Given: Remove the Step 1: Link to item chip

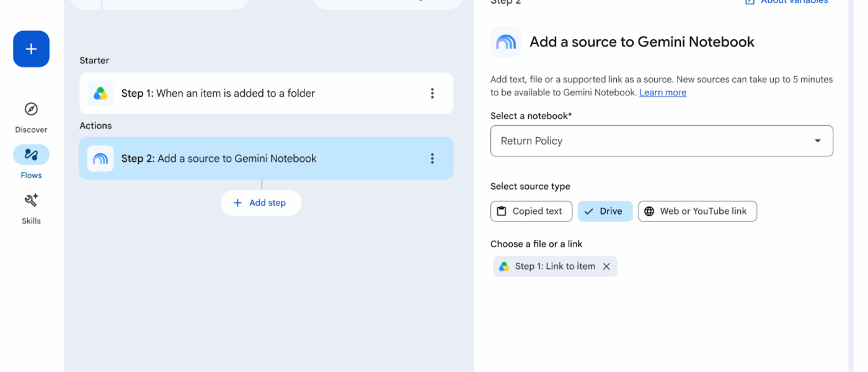Looking at the screenshot, I should pos(606,267).
